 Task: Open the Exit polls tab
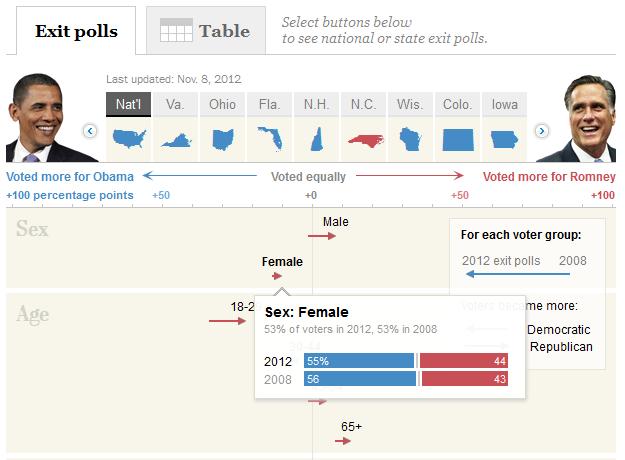(76, 30)
